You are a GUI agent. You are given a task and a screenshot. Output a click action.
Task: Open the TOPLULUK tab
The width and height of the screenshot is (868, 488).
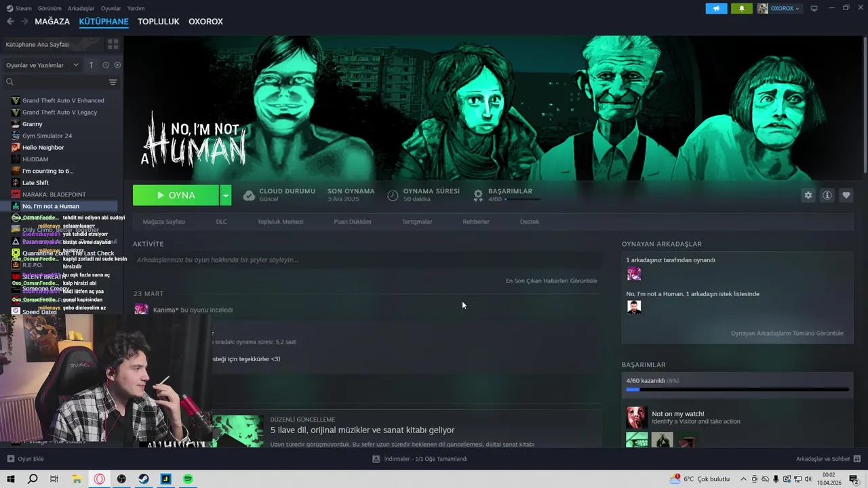(x=159, y=22)
